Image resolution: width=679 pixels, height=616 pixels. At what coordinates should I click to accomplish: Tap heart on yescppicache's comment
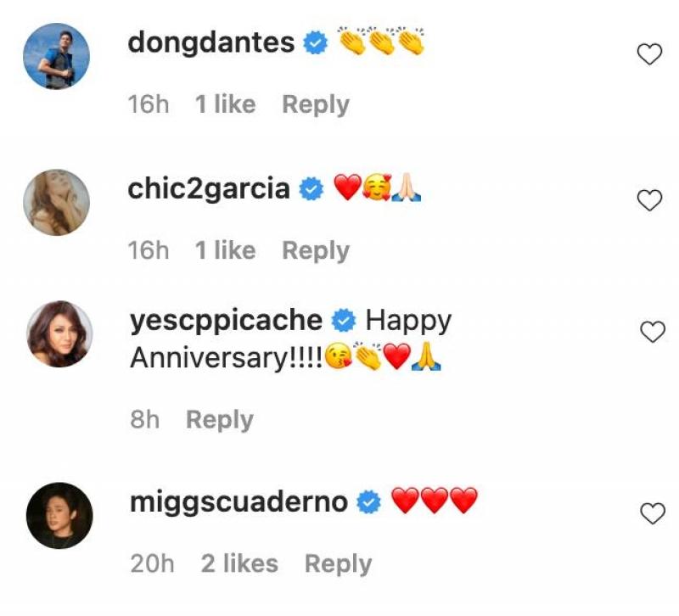pyautogui.click(x=652, y=333)
